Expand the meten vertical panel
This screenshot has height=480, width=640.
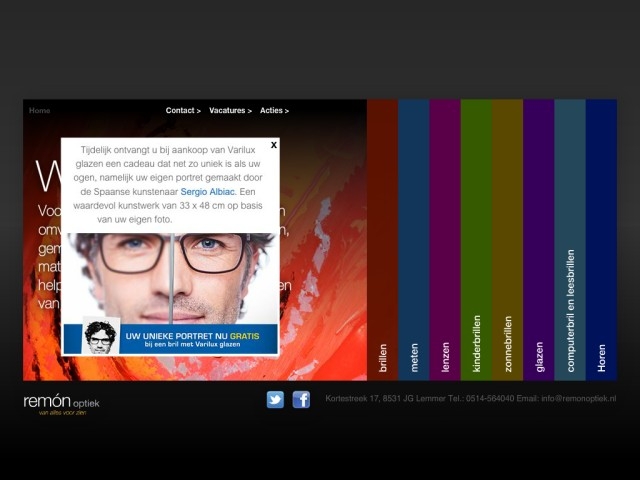[414, 240]
